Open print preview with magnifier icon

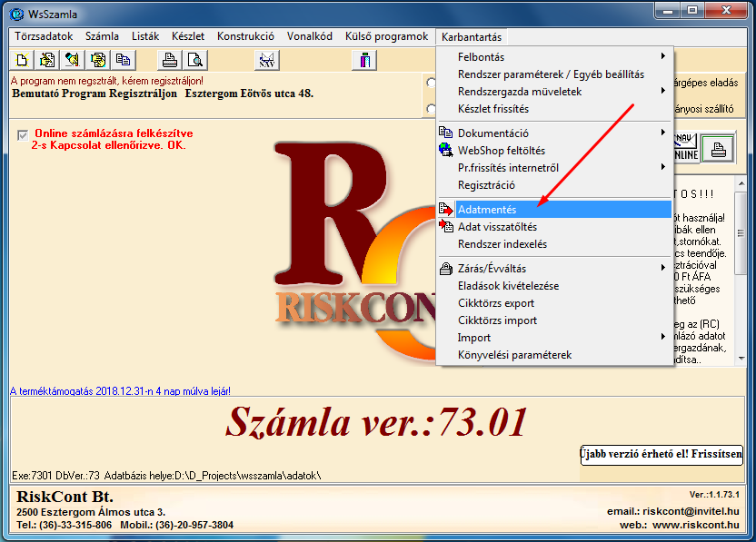click(x=194, y=60)
